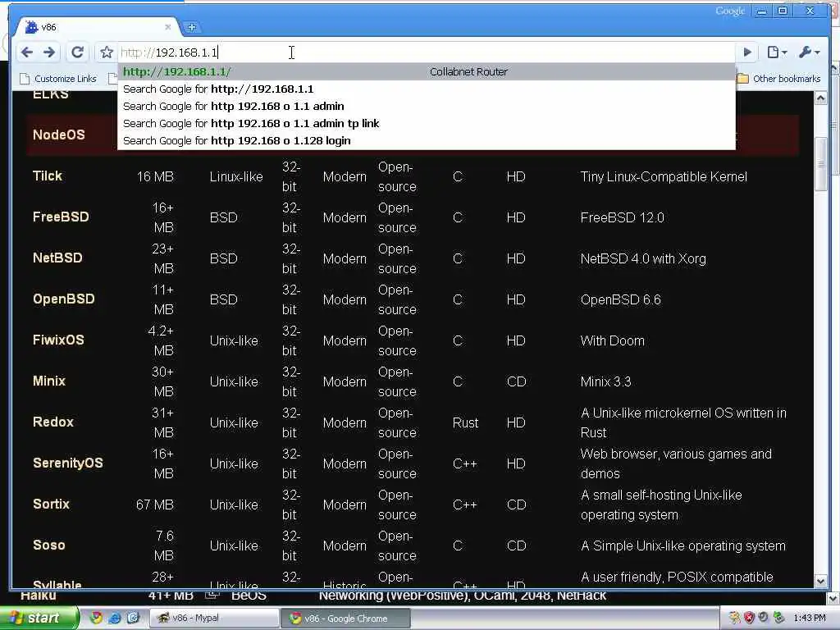Click 'A Simple Unix-like operating system' text
The height and width of the screenshot is (630, 840).
683,546
